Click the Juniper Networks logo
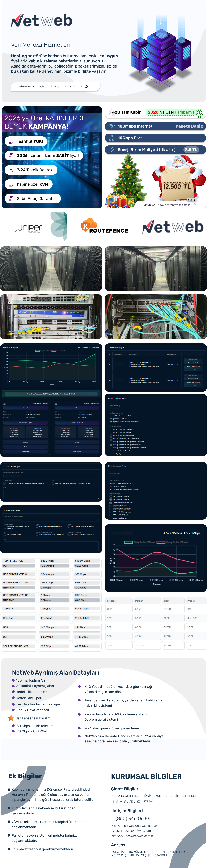Image resolution: width=207 pixels, height=868 pixels. pyautogui.click(x=28, y=228)
